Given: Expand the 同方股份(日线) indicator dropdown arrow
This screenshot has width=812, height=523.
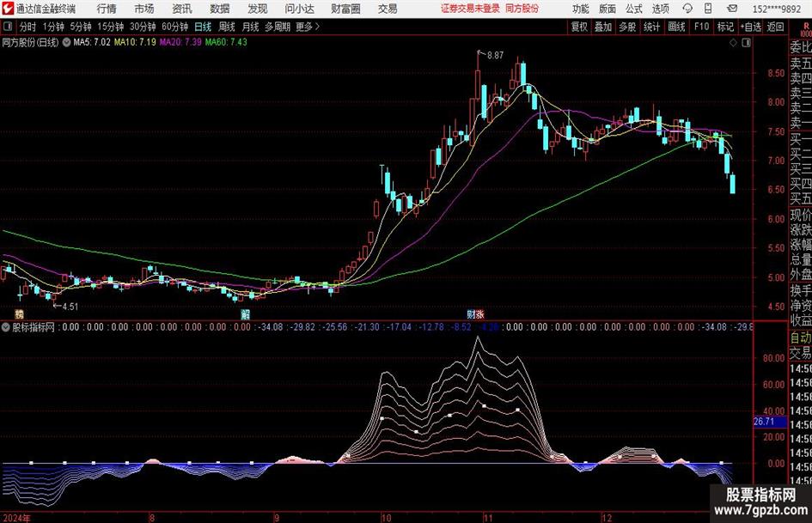Looking at the screenshot, I should (66, 42).
